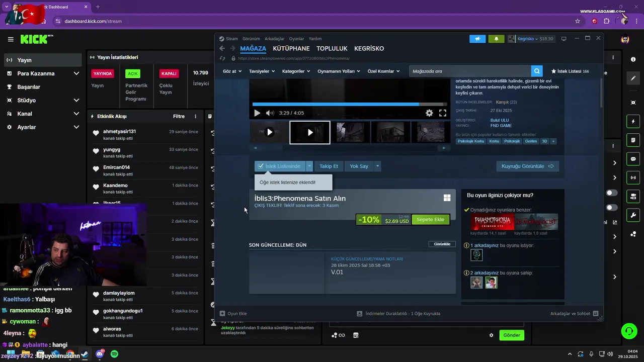Click the Steam taskbar icon

pos(85,354)
